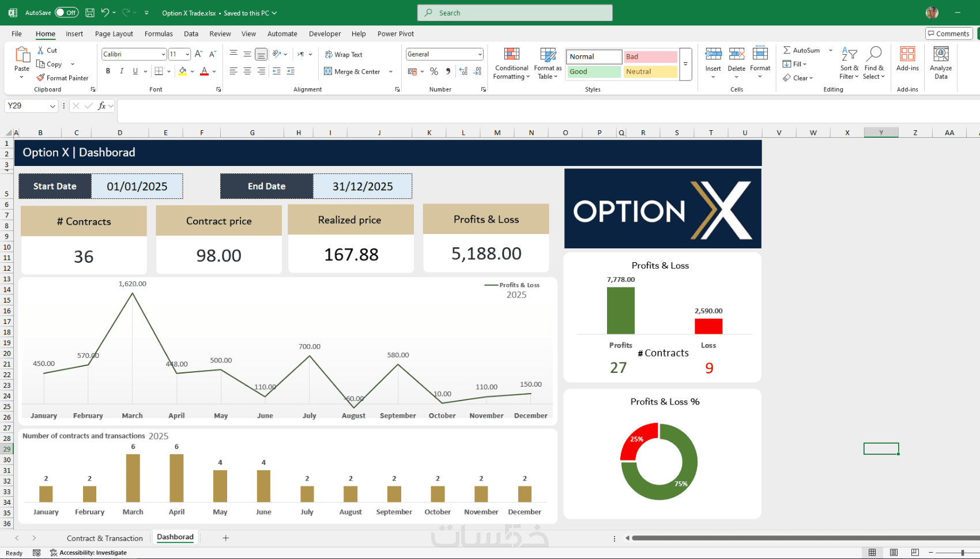Toggle Italic formatting
980x559 pixels.
pyautogui.click(x=122, y=71)
